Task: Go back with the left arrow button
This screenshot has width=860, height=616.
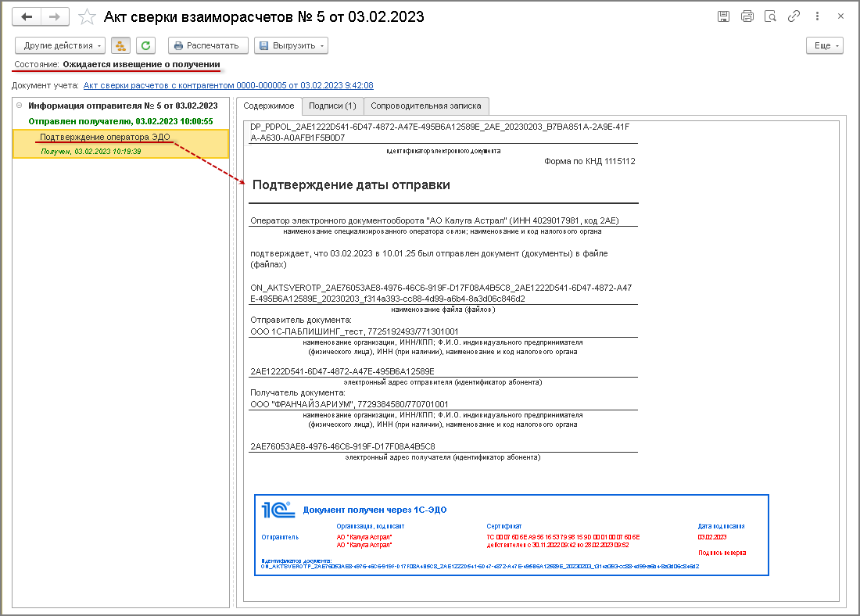Action: pos(27,17)
